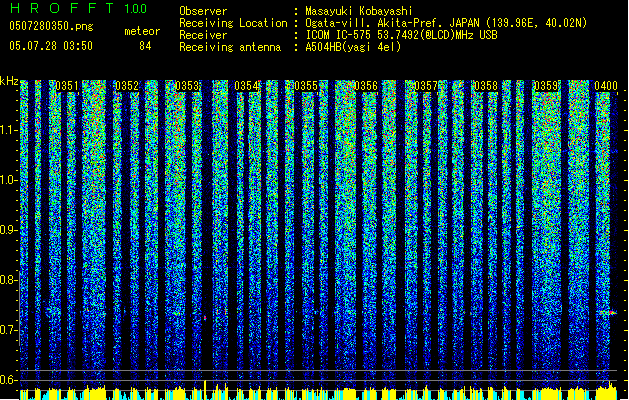This screenshot has width=629, height=400.
Task: Click the 0400 time marker
Action: coord(606,86)
